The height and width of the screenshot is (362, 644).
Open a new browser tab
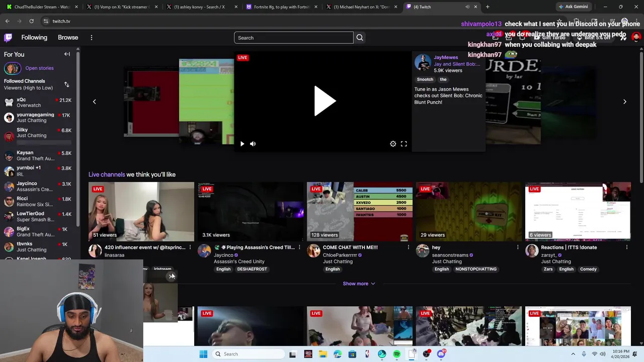click(488, 7)
